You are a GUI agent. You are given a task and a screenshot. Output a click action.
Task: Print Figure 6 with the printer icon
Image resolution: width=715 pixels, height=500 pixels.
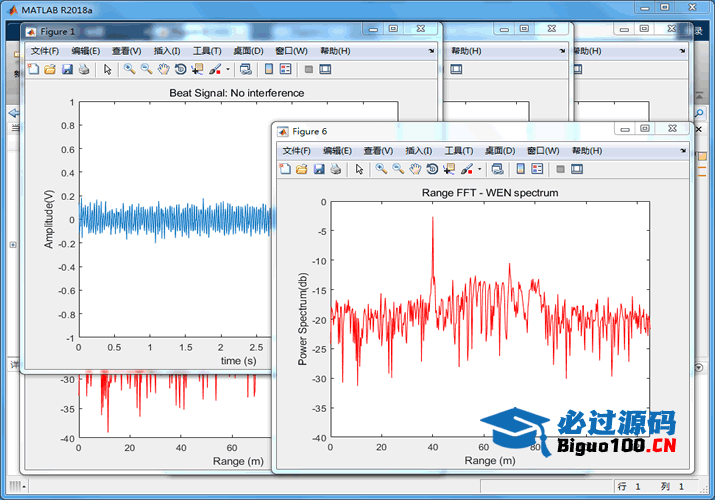pos(336,169)
